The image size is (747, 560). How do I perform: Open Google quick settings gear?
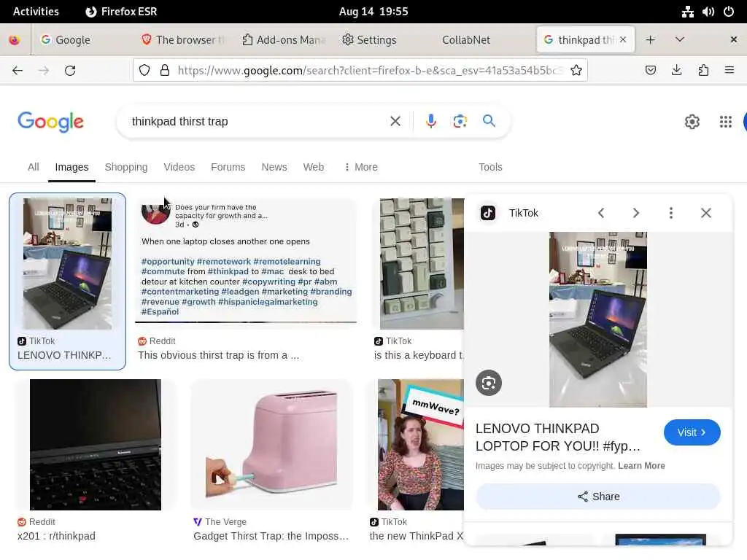pyautogui.click(x=692, y=122)
